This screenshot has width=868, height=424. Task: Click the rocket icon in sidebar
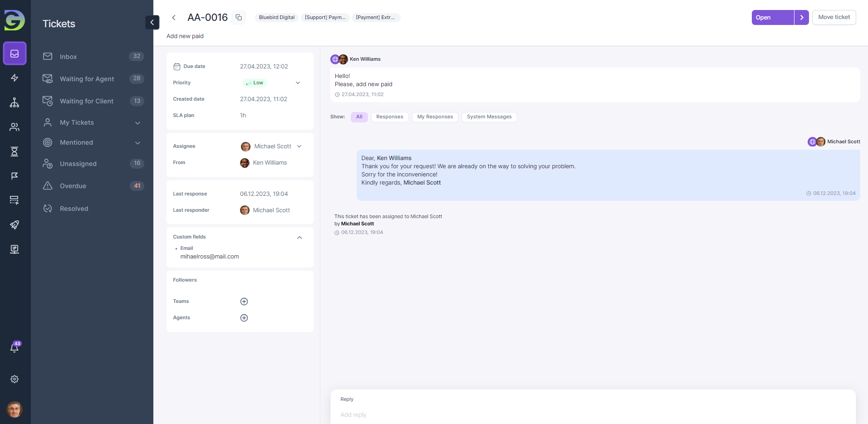15,225
